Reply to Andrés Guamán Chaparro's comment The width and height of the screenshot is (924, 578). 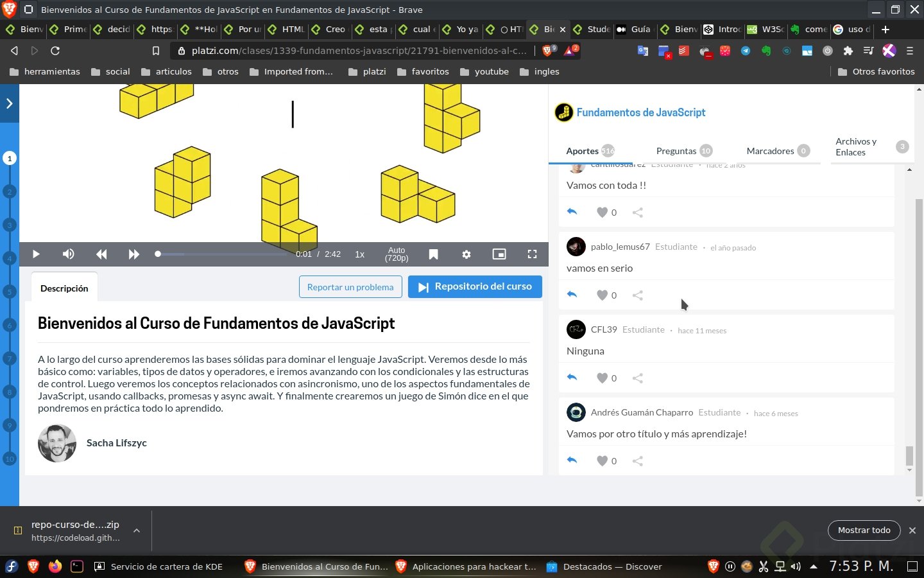tap(572, 460)
